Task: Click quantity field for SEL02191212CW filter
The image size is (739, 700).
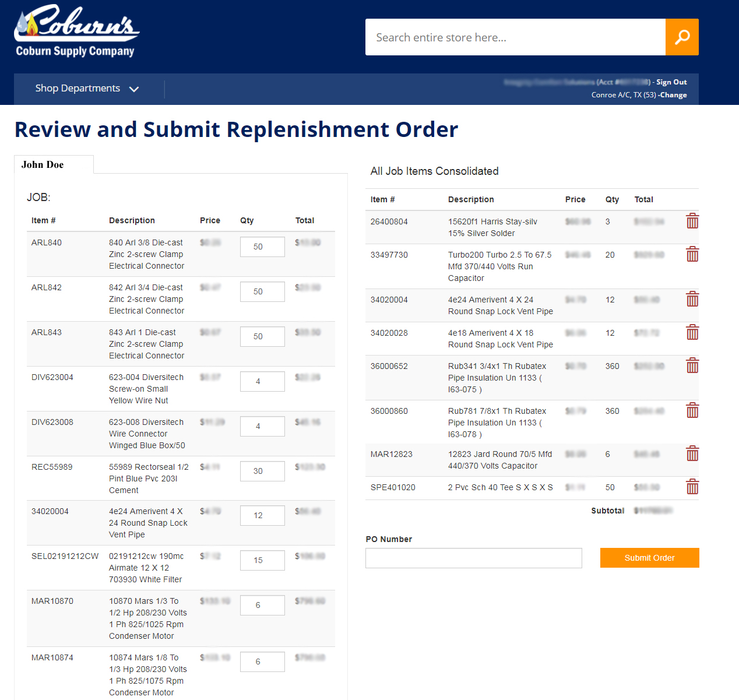Action: [262, 560]
